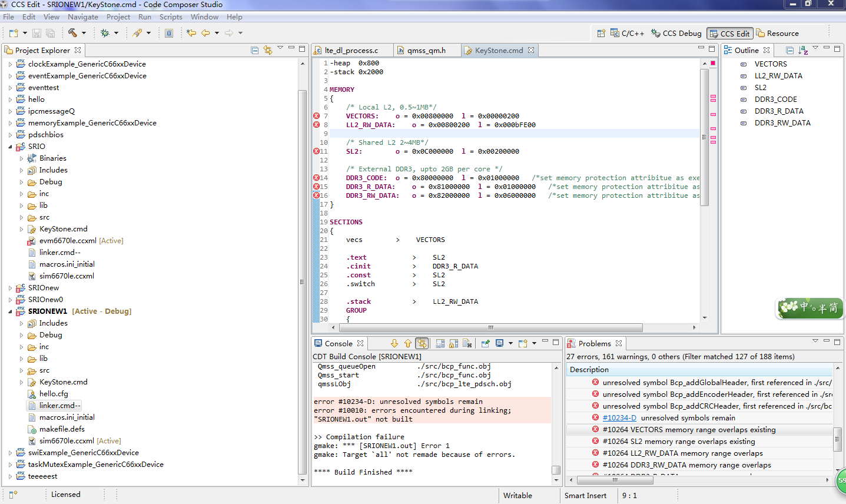Click the Build hammer icon
The image size is (846, 504).
[72, 33]
